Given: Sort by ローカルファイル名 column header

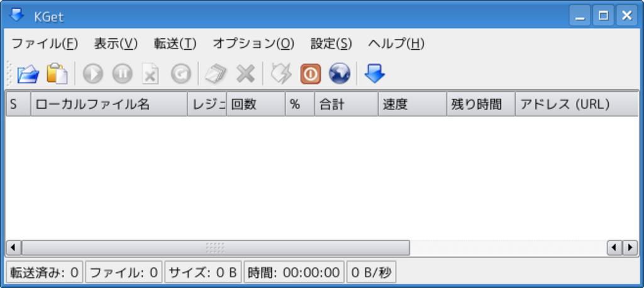Looking at the screenshot, I should 109,104.
